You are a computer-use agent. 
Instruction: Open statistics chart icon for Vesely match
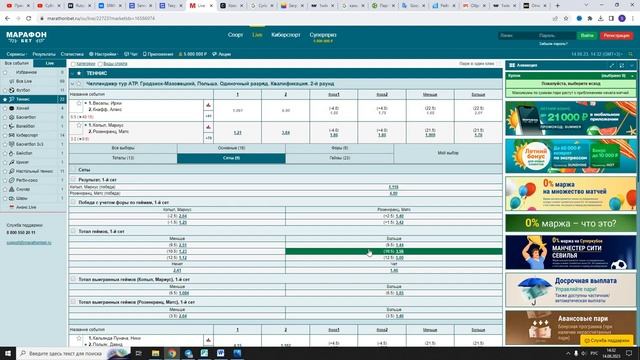point(208,105)
